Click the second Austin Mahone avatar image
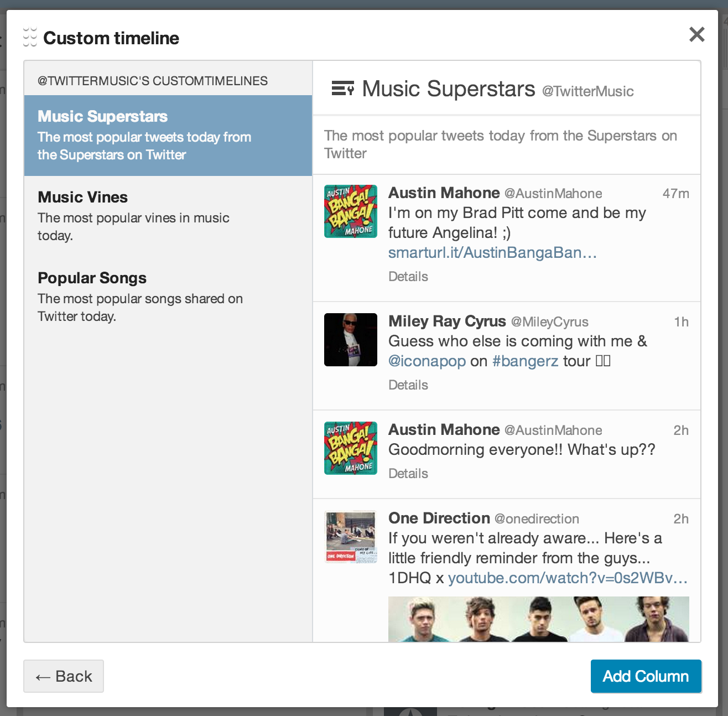 [350, 448]
